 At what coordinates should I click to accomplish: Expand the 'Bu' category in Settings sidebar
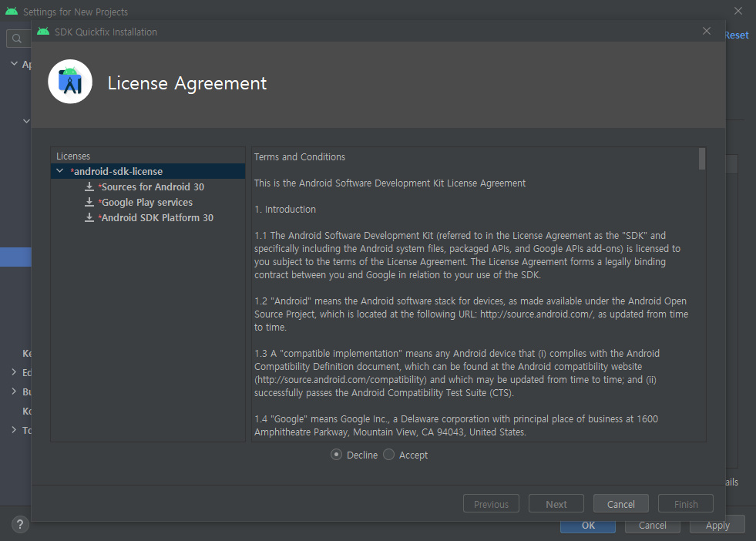coord(14,391)
